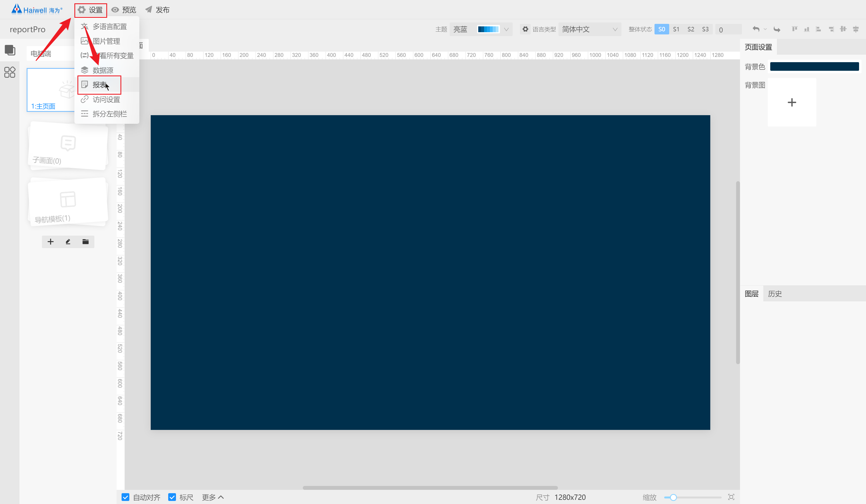Click the align bottom icon
Image resolution: width=866 pixels, height=504 pixels.
[x=807, y=29]
